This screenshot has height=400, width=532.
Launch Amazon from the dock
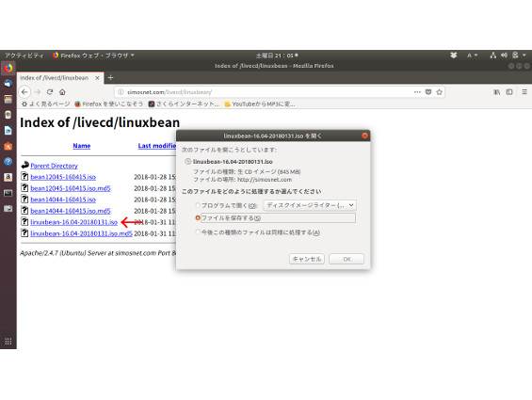(x=8, y=177)
